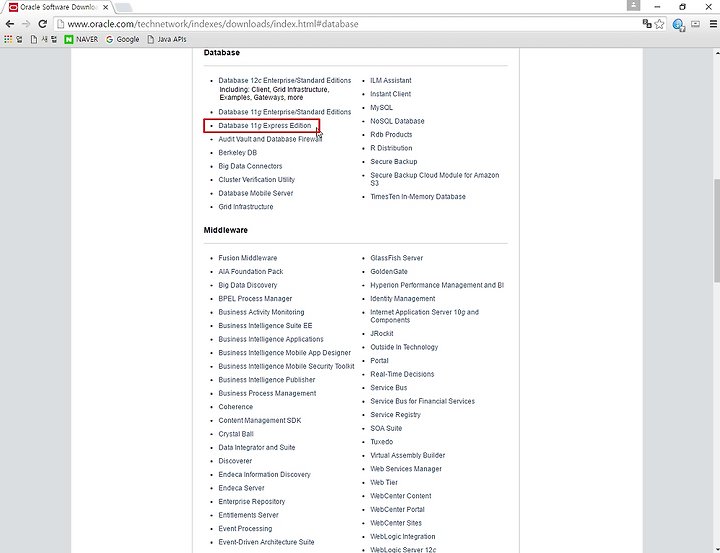Open Business Intelligence Suite EE link
720x553 pixels.
coord(265,326)
